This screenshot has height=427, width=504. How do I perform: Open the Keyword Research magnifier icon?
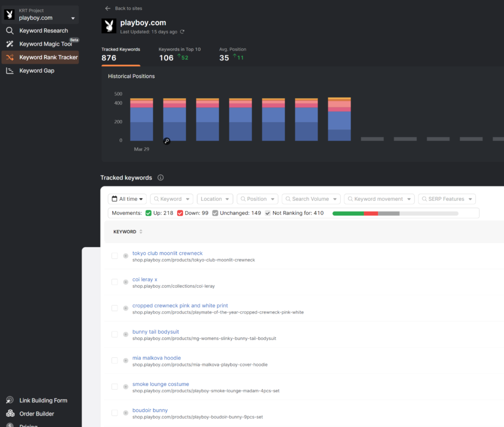[10, 30]
